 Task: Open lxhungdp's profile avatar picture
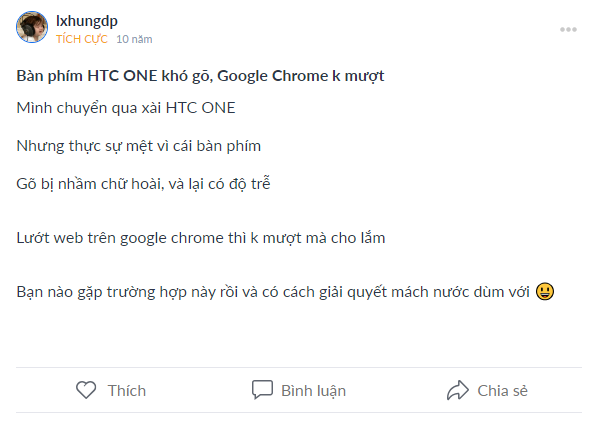(x=32, y=27)
